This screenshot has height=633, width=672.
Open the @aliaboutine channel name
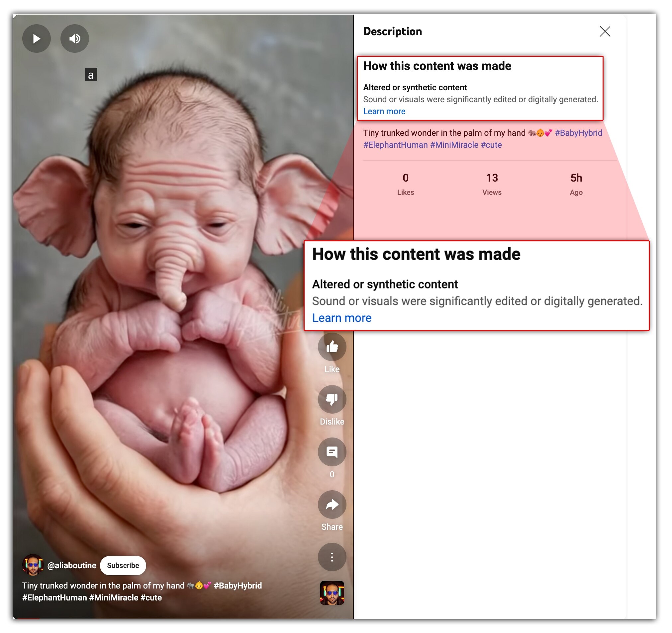click(72, 565)
